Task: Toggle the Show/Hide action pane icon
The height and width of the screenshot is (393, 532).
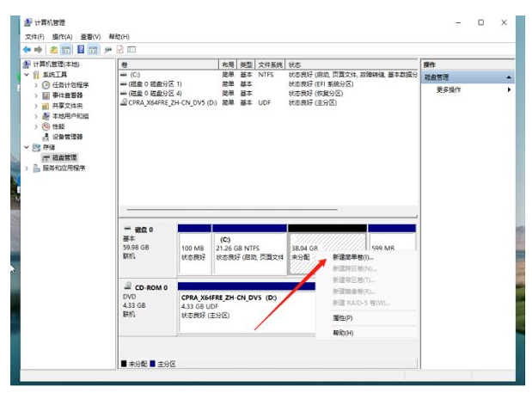Action: coord(93,50)
